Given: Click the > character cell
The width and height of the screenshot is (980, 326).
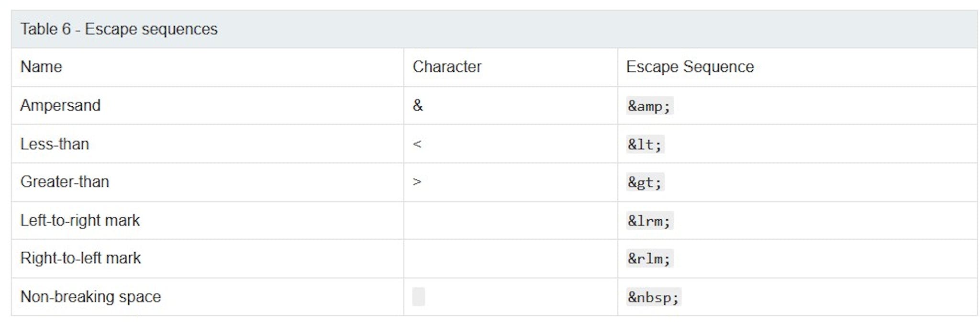Looking at the screenshot, I should (417, 182).
